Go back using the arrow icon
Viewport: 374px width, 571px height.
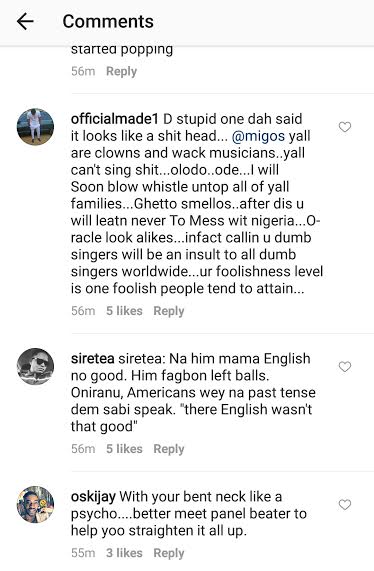click(x=25, y=21)
